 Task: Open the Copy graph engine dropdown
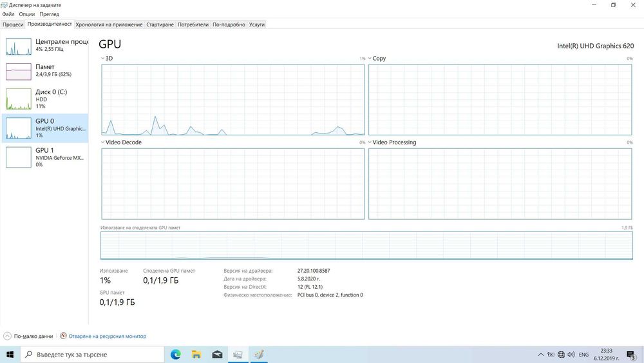[370, 59]
